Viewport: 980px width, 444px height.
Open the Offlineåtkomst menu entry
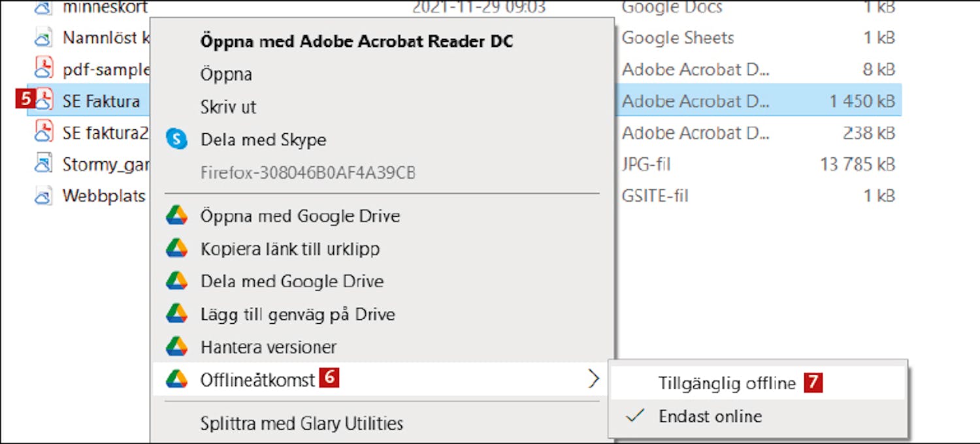click(x=257, y=380)
